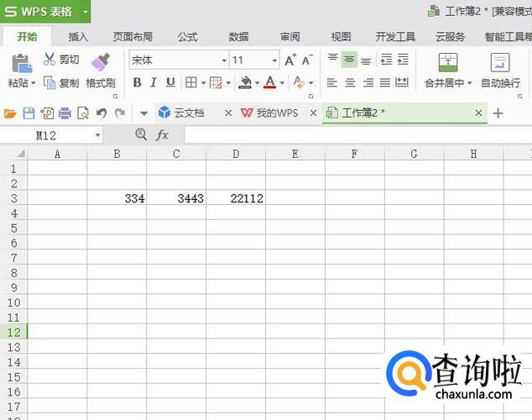The height and width of the screenshot is (420, 532).
Task: Increase font size with A+ icon
Action: coord(291,60)
